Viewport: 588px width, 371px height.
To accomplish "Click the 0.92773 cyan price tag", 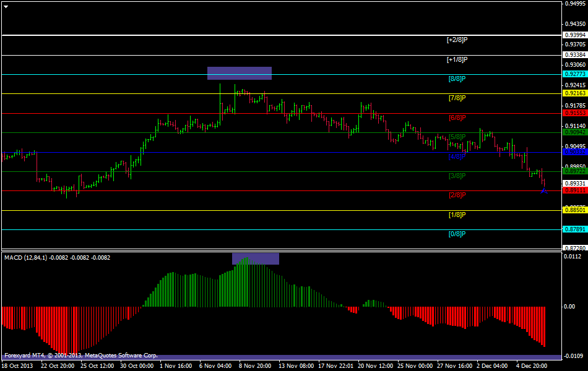I will (574, 74).
